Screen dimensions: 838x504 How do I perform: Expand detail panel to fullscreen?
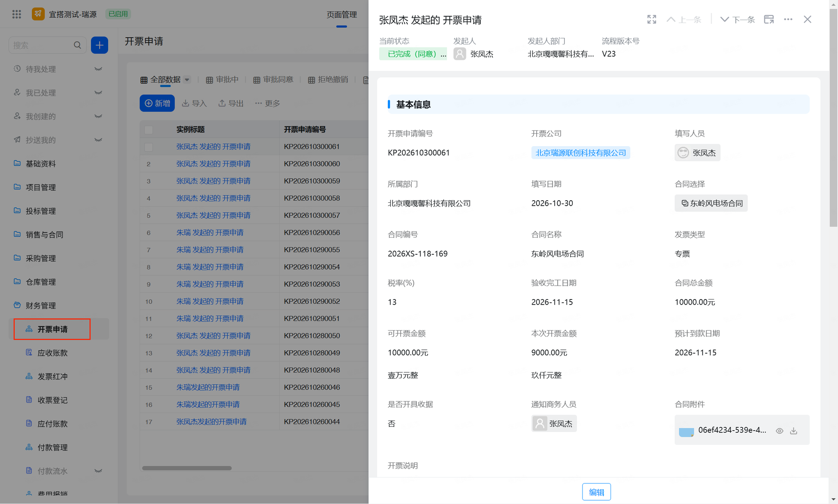(x=652, y=19)
